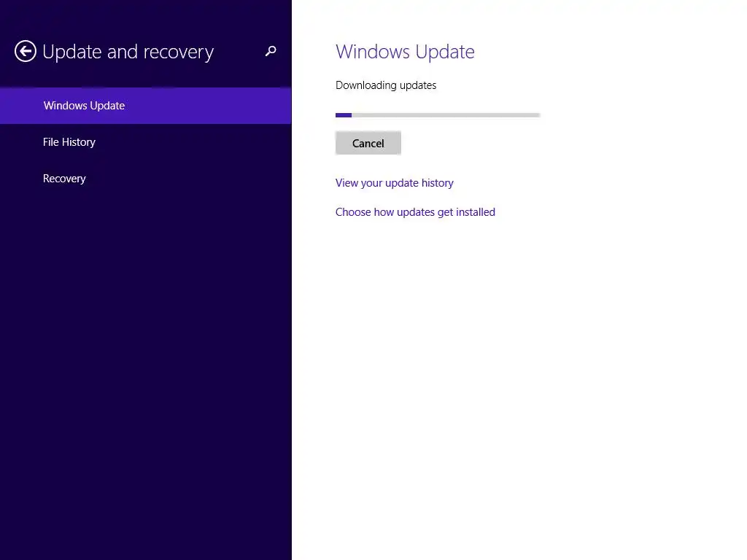The image size is (747, 560).
Task: Select Windows Update in the sidebar
Action: pyautogui.click(x=145, y=106)
